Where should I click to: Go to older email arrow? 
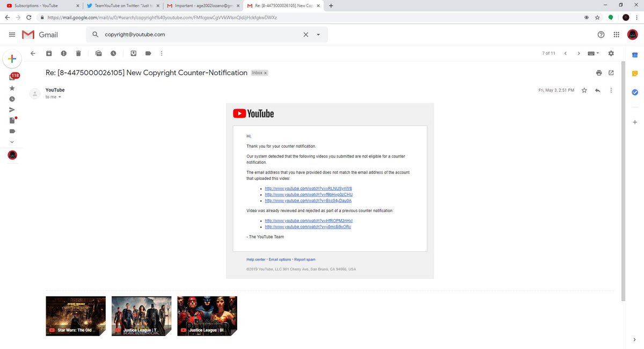579,53
